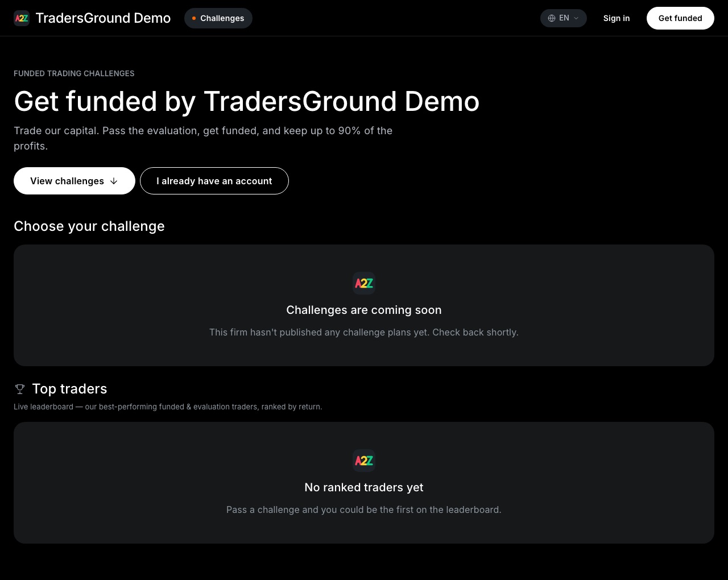Click the FUNDED TRADING CHALLENGES label
This screenshot has width=728, height=580.
[74, 73]
